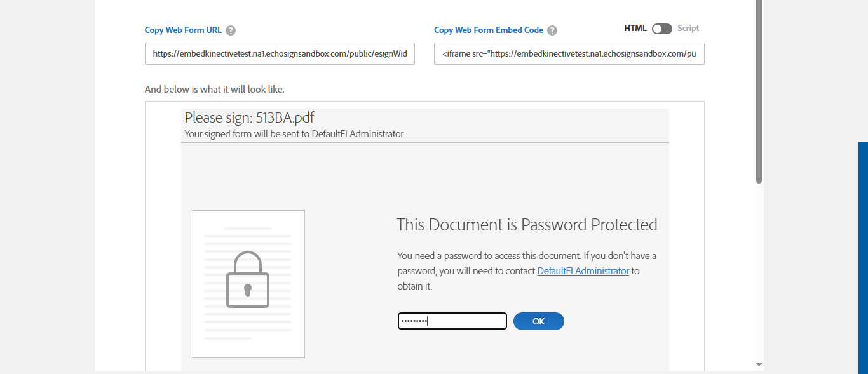Toggle the HTML/Script embed code switch
This screenshot has height=374, width=868.
661,29
